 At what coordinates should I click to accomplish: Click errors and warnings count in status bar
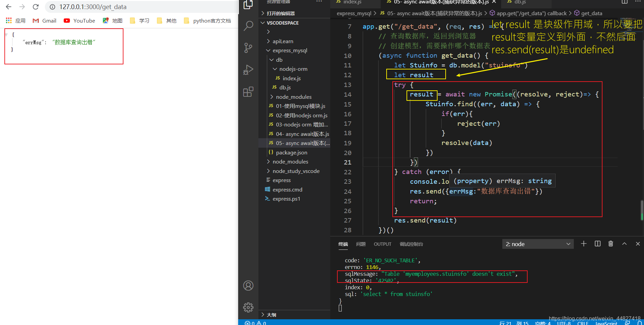click(256, 323)
